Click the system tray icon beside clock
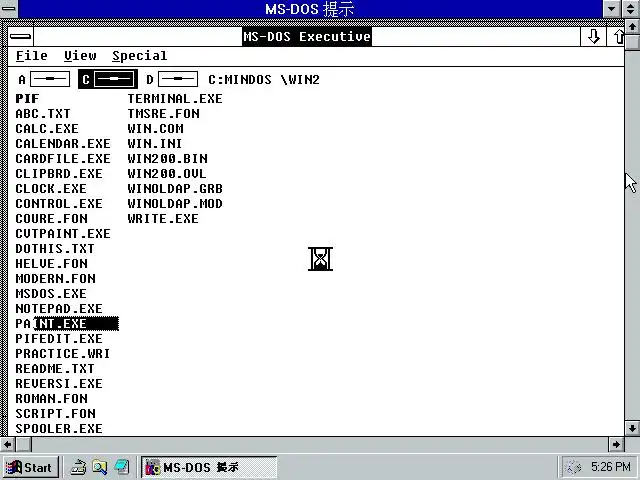 point(574,467)
